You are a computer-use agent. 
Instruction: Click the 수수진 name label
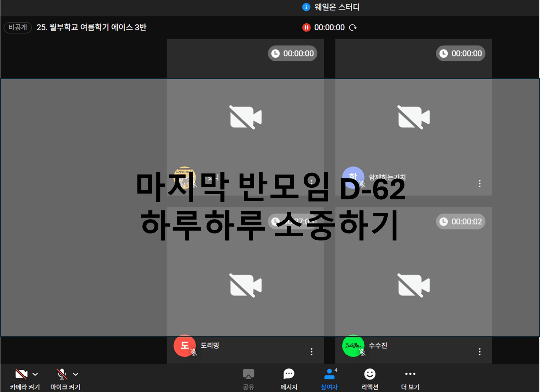378,345
